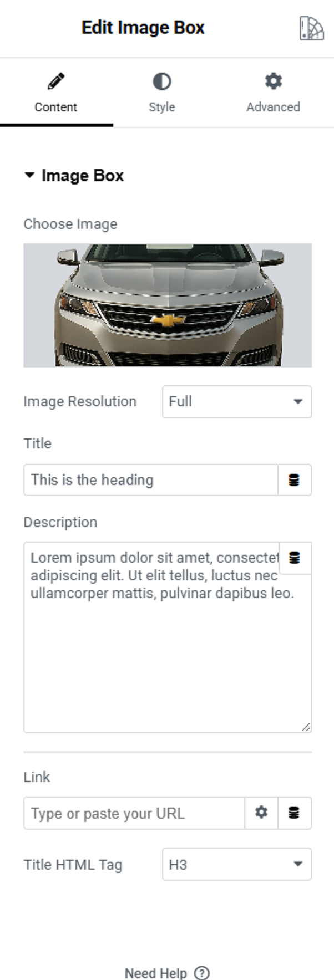The width and height of the screenshot is (334, 980).
Task: Click the half-circle Style icon
Action: point(162,82)
